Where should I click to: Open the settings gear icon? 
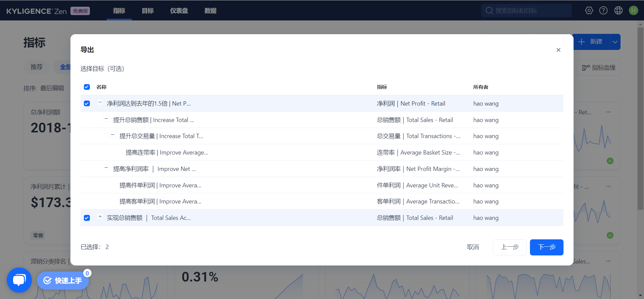click(589, 10)
